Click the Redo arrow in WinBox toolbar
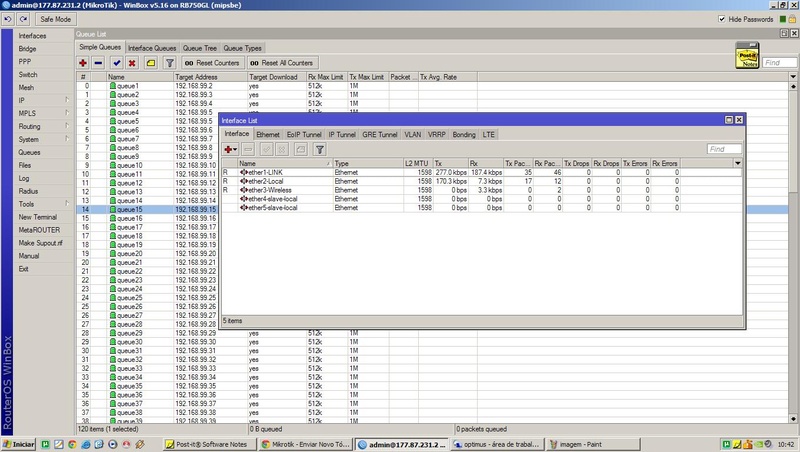Image resolution: width=800 pixels, height=452 pixels. tap(24, 19)
